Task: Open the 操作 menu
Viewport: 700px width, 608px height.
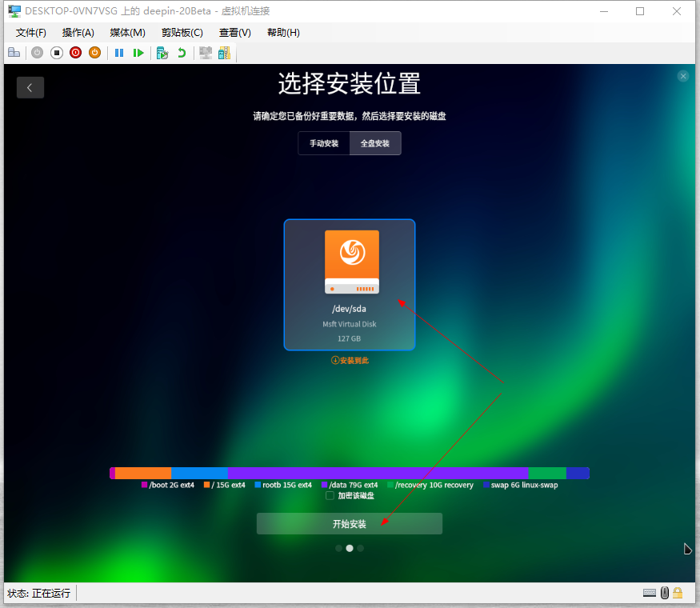Action: [x=77, y=33]
